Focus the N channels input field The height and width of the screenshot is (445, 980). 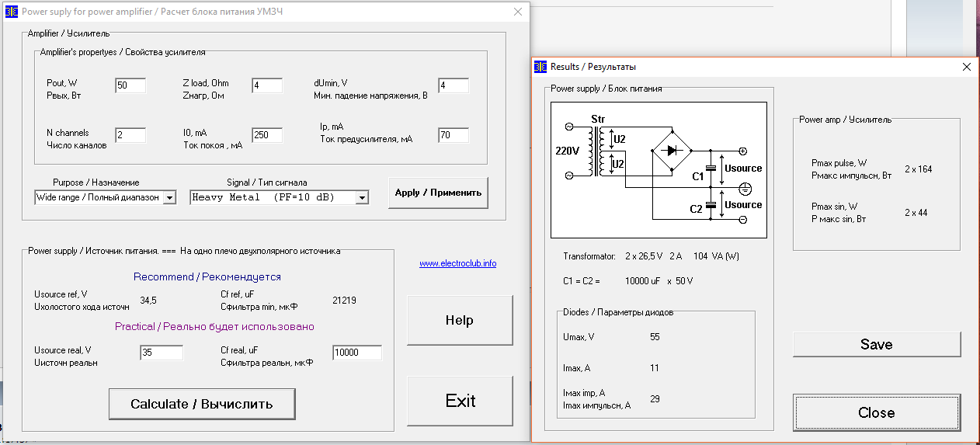pyautogui.click(x=130, y=135)
